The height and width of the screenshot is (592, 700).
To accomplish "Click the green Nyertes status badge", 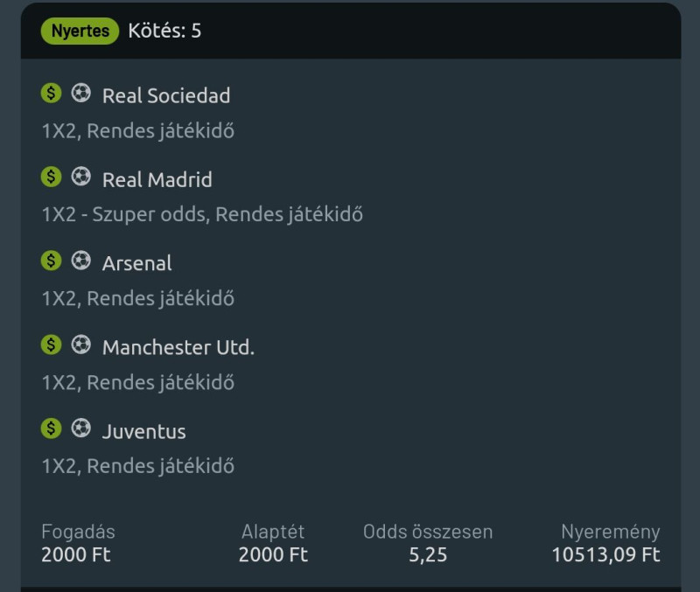I will [80, 31].
